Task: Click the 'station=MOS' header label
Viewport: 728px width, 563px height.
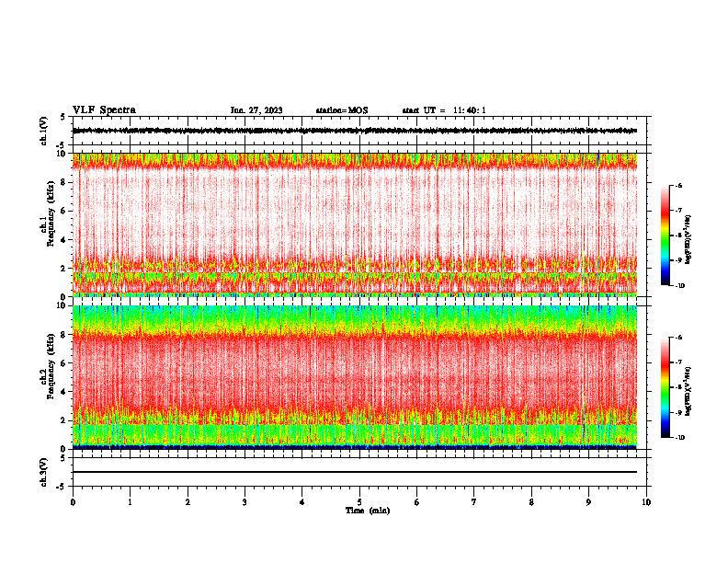Action: 342,110
